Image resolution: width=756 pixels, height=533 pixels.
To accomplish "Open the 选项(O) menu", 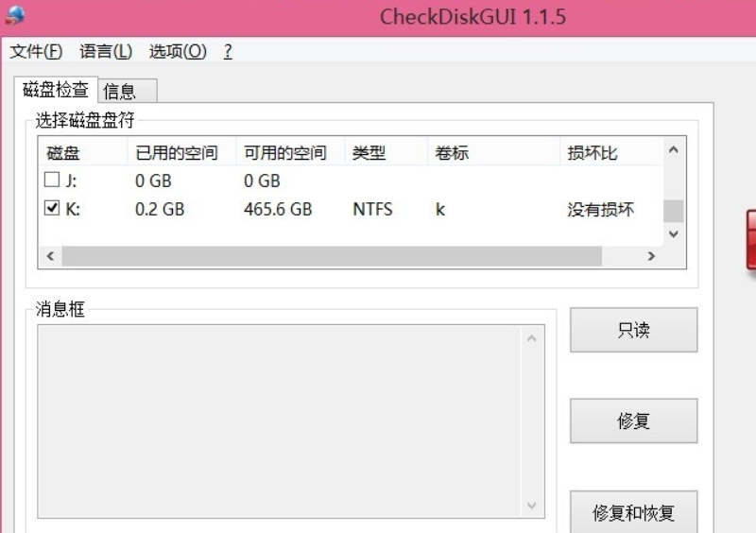I will click(x=178, y=51).
